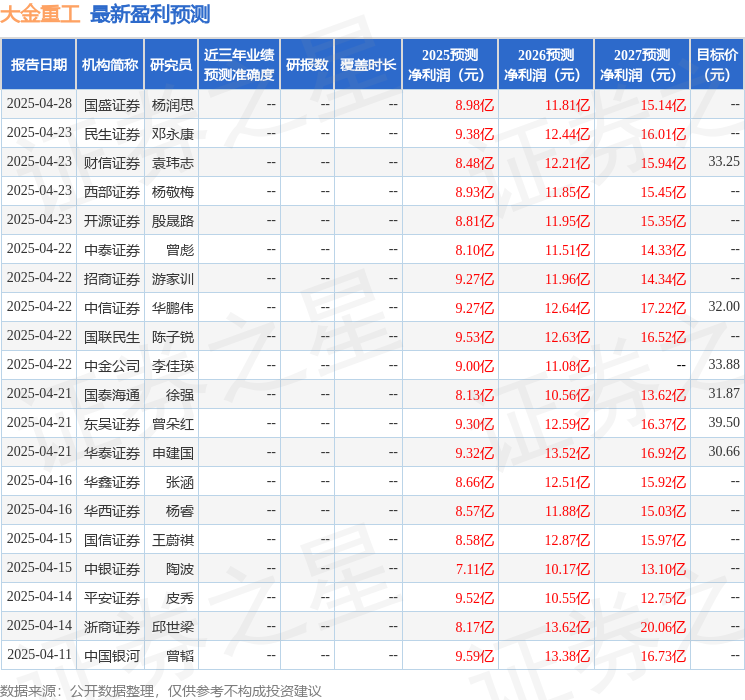Image resolution: width=745 pixels, height=700 pixels.
Task: Click the 7.11亿 2025 forecast value
Action: 474,569
